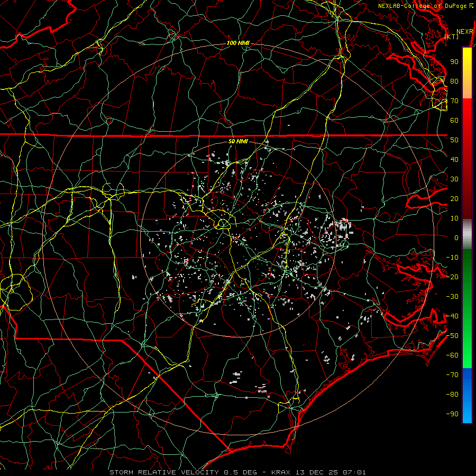Select the 70 value on velocity scale
This screenshot has height=476, width=476.
pos(454,101)
